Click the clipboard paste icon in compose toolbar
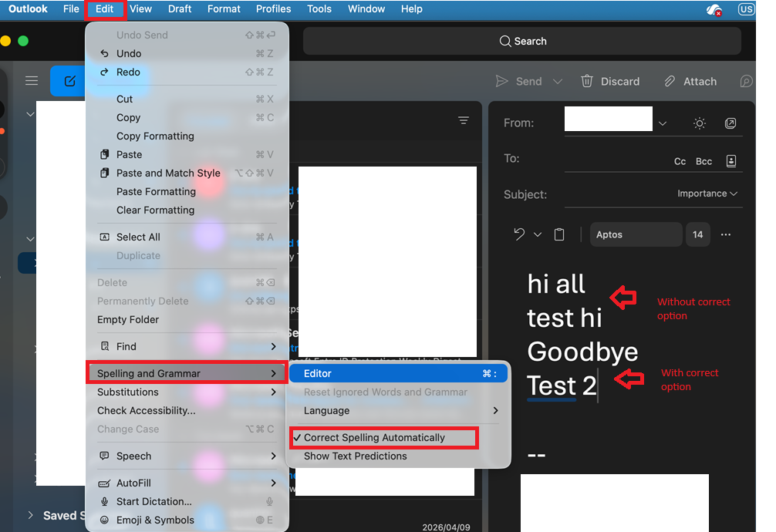The width and height of the screenshot is (776, 532). tap(559, 234)
